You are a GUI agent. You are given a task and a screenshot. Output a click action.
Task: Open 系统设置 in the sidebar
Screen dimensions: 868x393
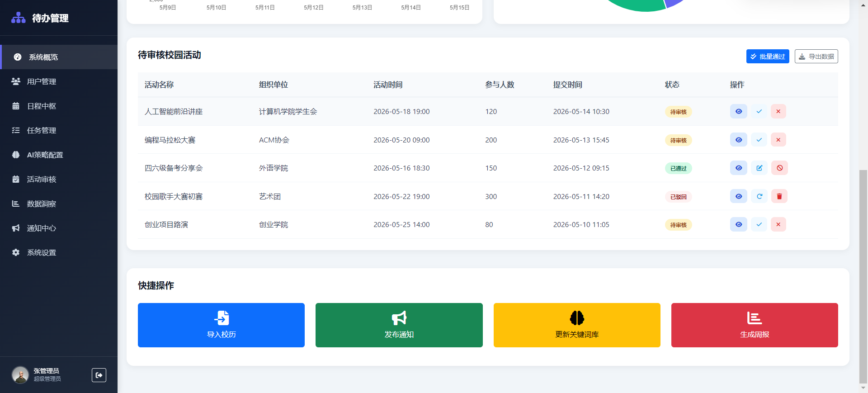pos(59,252)
